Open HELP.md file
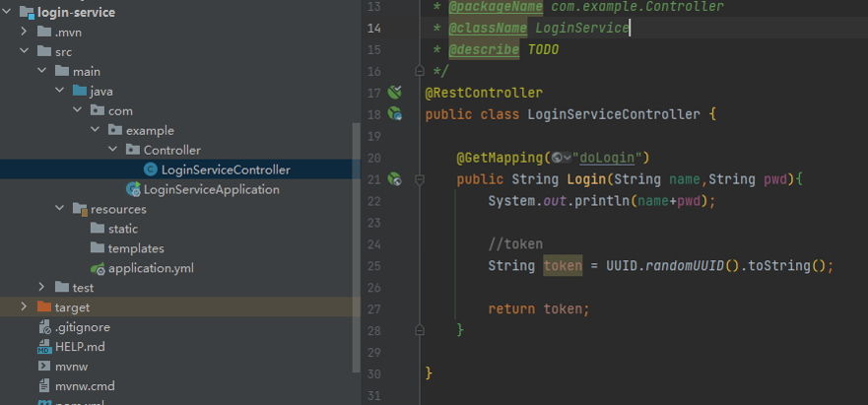Screen dimensions: 868x405 coord(80,348)
